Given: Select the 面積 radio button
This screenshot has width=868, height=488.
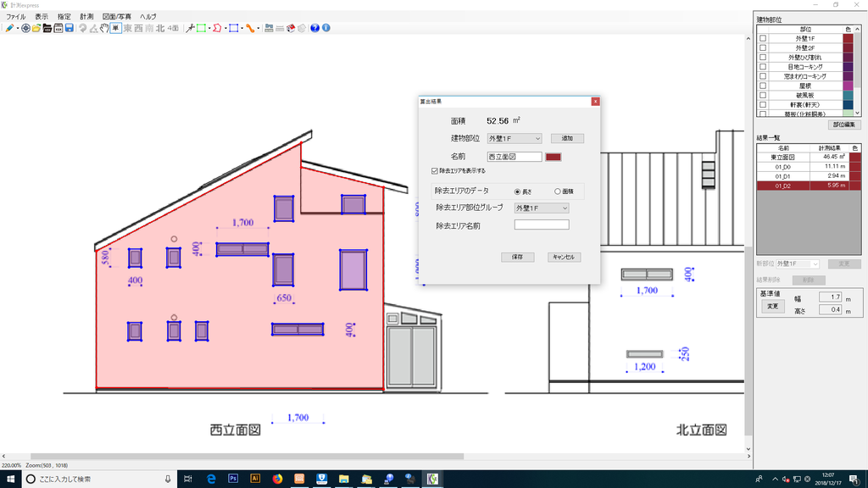Looking at the screenshot, I should tap(558, 191).
